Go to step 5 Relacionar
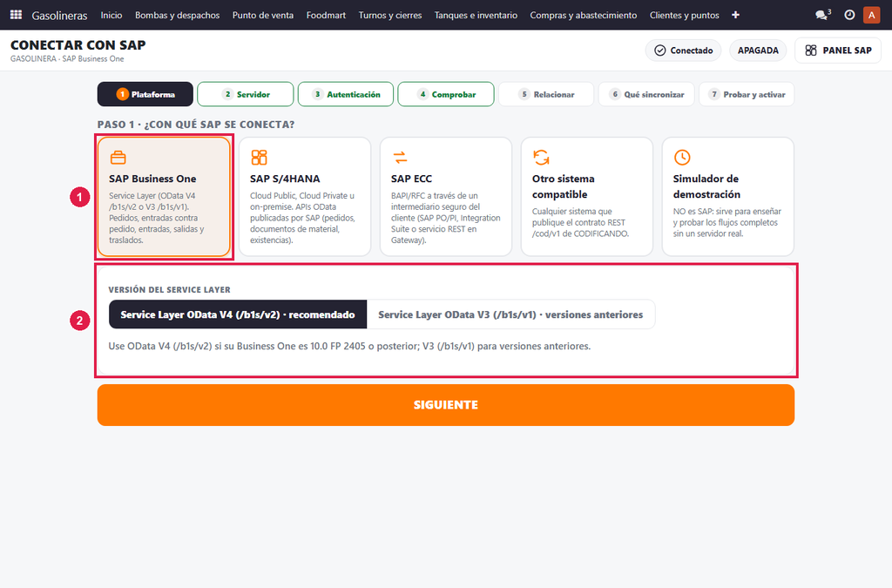Viewport: 892px width, 588px height. [546, 94]
